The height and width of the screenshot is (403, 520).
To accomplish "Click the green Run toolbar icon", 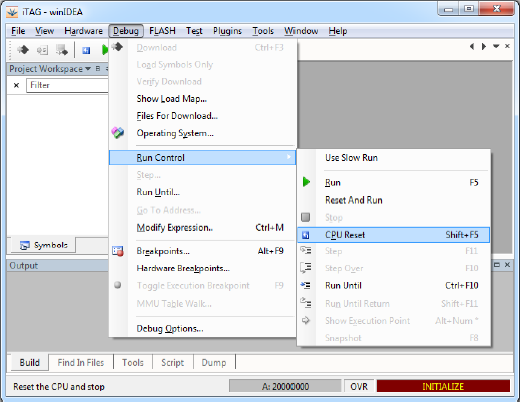I will pos(105,50).
